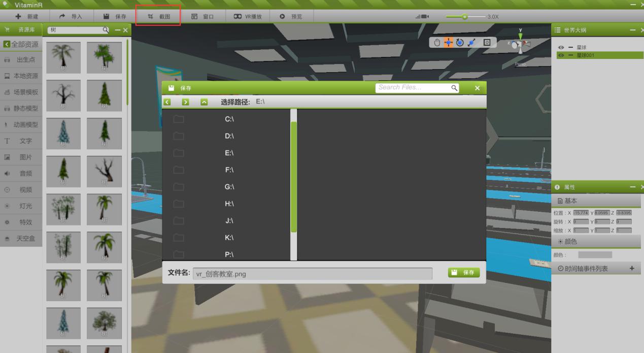Viewport: 644px width, 353px height.
Task: Click the gray 颜色 color swatch
Action: [x=595, y=254]
